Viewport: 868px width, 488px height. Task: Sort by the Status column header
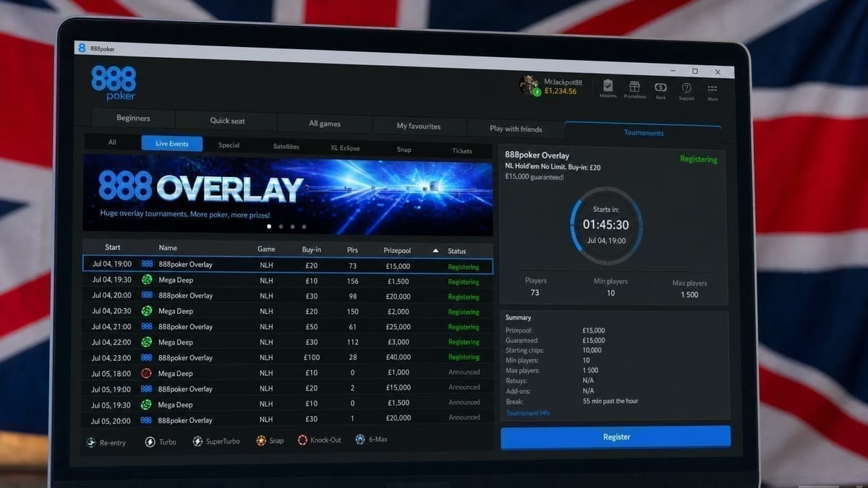coord(456,252)
